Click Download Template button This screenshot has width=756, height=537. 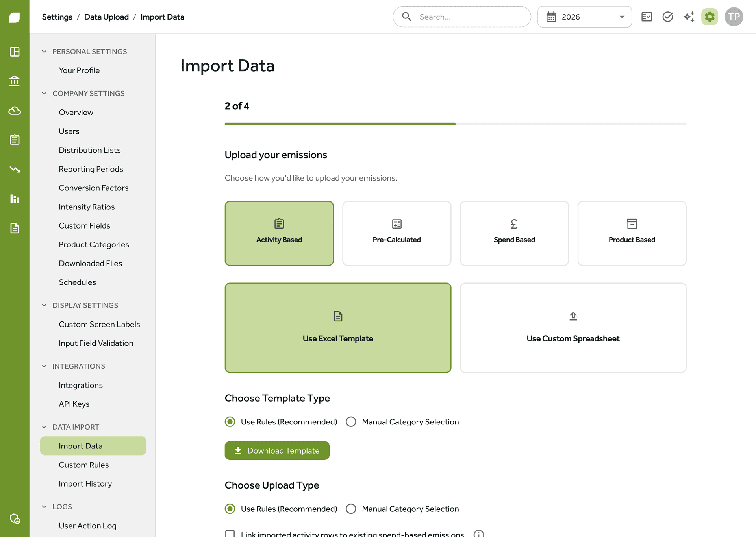click(x=277, y=450)
